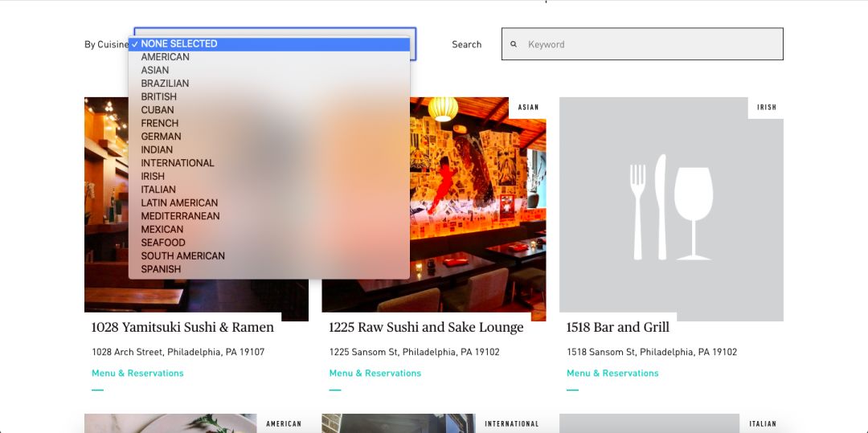
Task: Select FRENCH cuisine option
Action: 269,124
